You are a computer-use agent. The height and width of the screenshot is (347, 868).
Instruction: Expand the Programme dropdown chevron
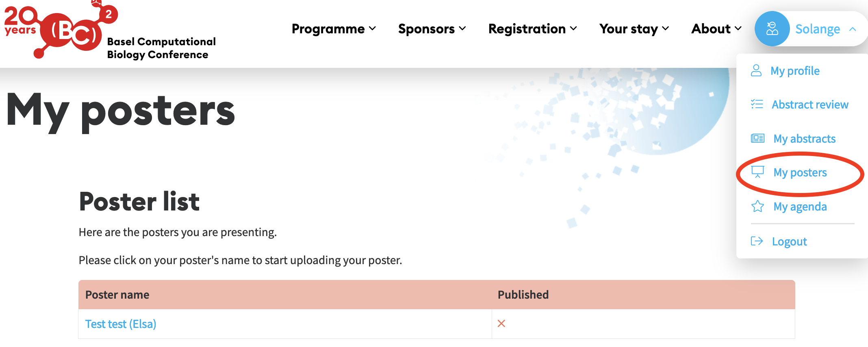373,29
